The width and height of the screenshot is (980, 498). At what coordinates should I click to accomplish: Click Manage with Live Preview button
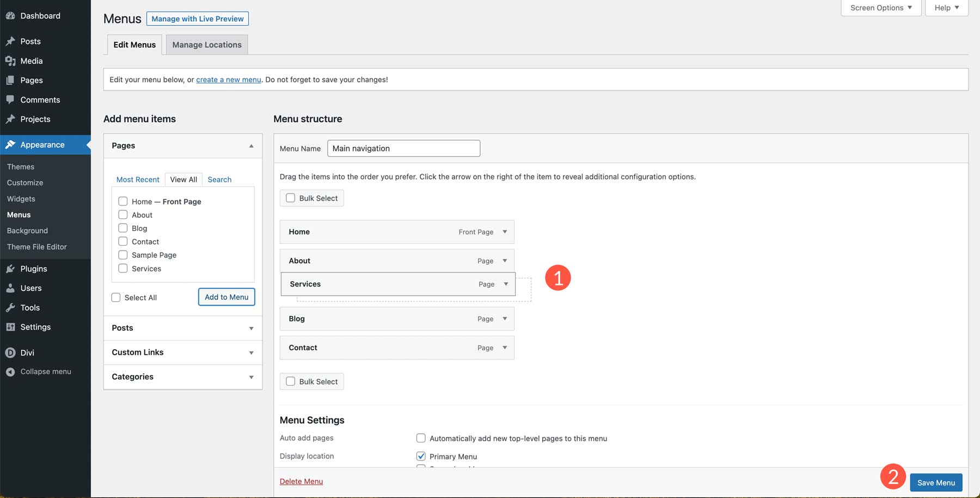pyautogui.click(x=198, y=19)
